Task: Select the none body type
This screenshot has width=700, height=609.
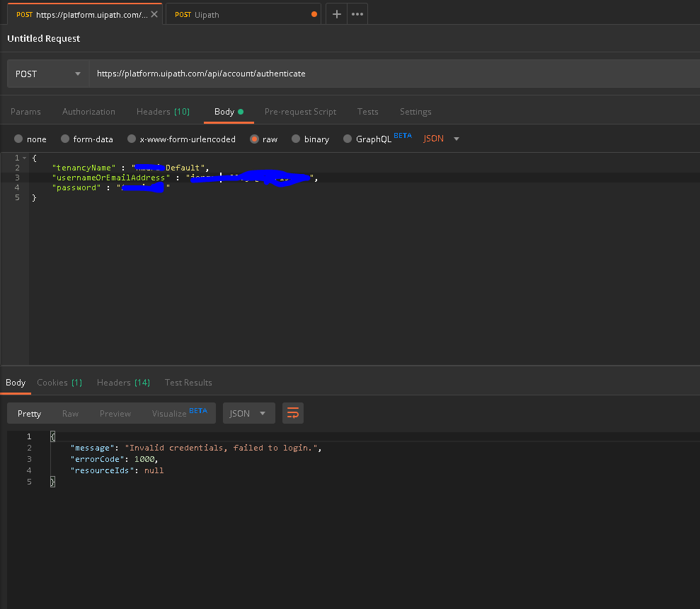Action: tap(18, 139)
